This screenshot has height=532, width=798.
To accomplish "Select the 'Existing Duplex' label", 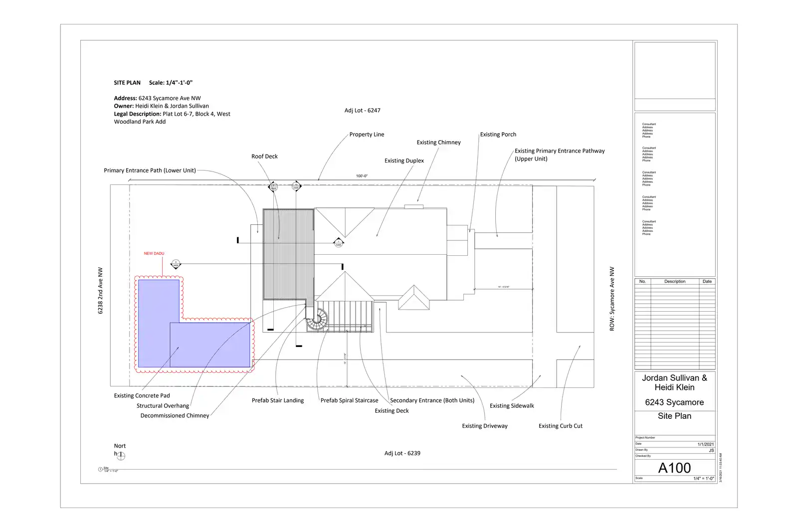I will (404, 161).
